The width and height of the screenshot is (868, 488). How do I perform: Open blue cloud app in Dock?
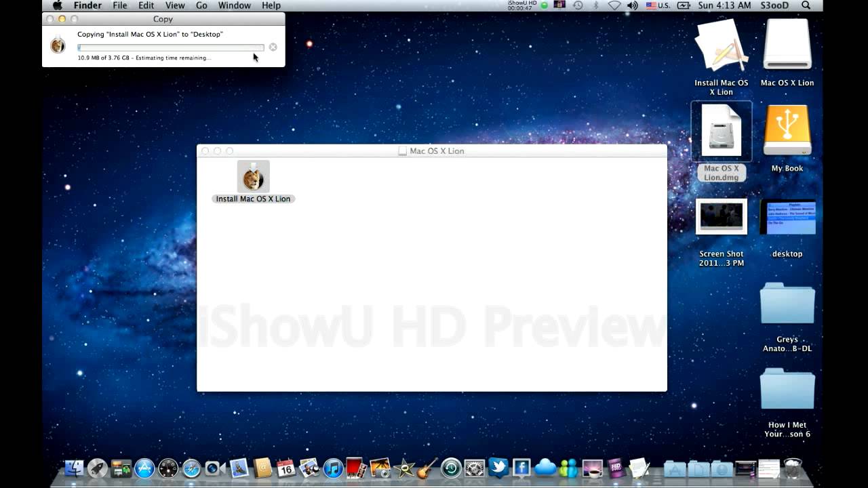coord(545,468)
